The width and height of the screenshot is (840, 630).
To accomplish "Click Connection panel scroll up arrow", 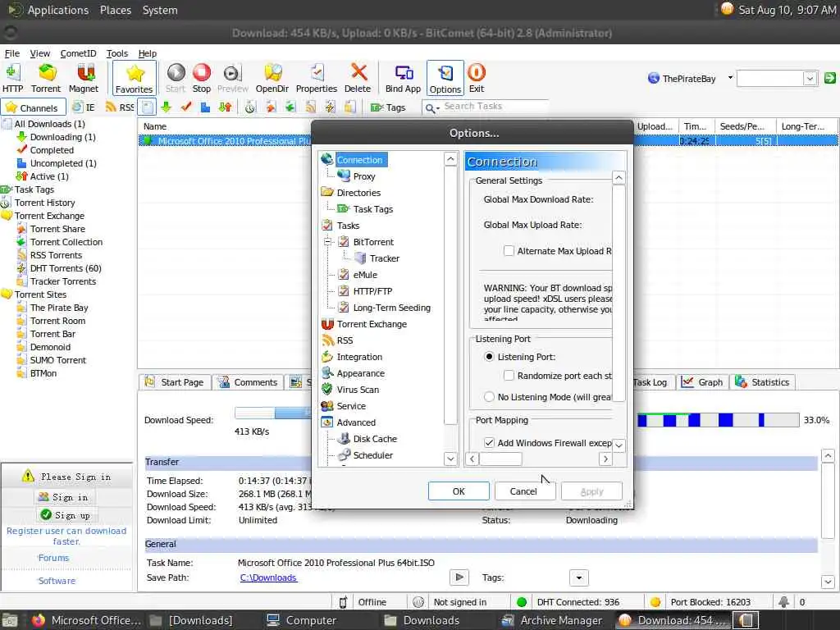I will point(619,178).
